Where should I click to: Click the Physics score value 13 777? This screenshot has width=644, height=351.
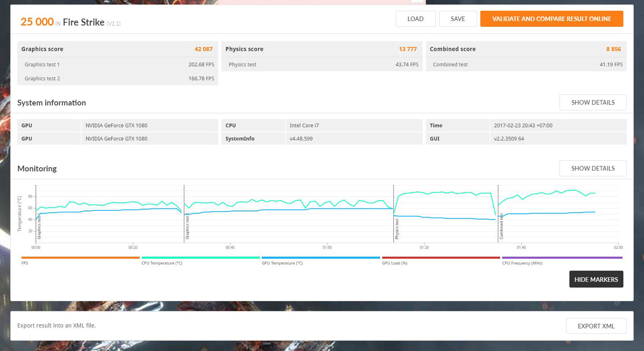pyautogui.click(x=407, y=49)
